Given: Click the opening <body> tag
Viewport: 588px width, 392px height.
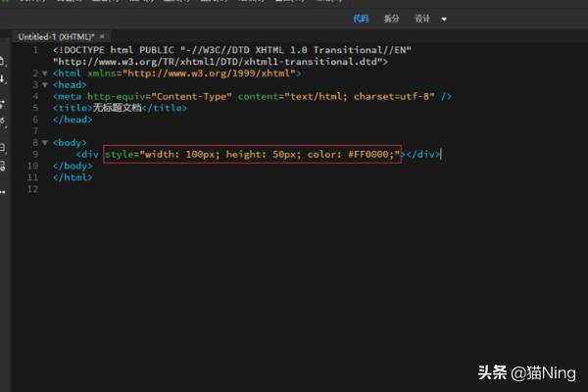Looking at the screenshot, I should 70,143.
